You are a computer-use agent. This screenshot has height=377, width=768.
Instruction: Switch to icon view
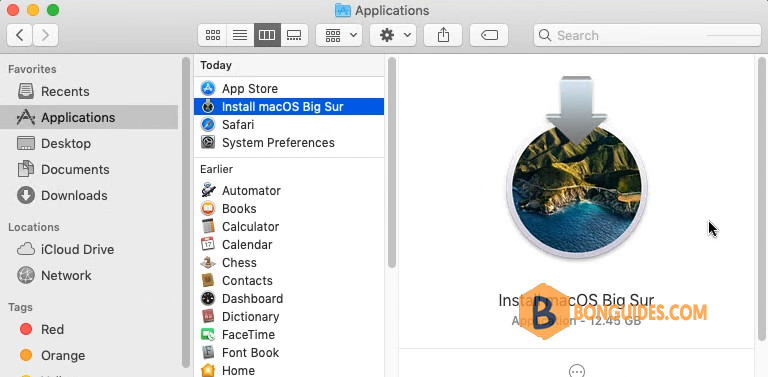(213, 35)
